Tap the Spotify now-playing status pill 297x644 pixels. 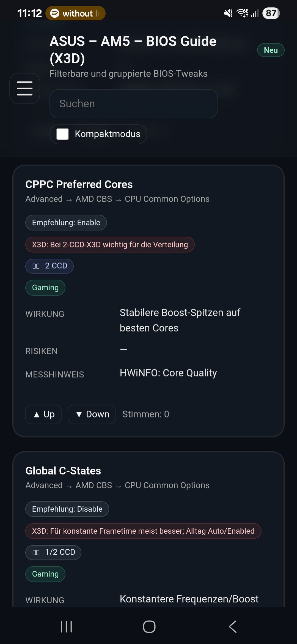click(x=75, y=13)
